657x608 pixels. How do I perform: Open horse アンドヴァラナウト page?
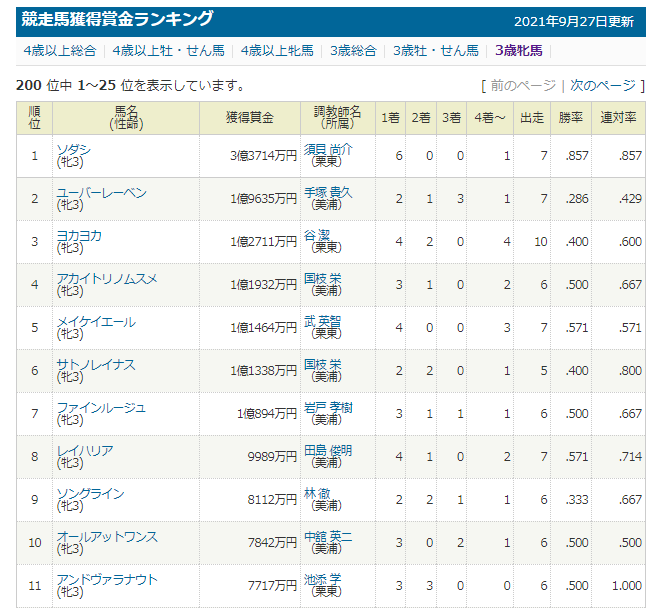(107, 579)
